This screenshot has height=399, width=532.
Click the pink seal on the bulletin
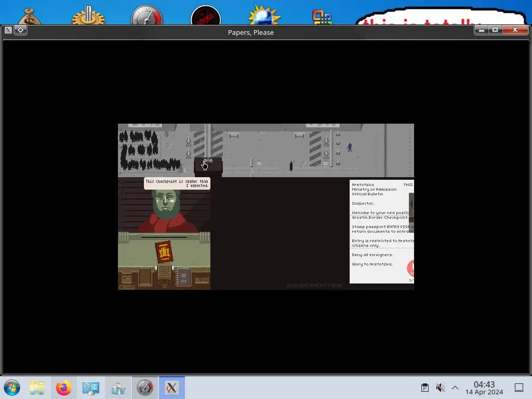tap(410, 268)
